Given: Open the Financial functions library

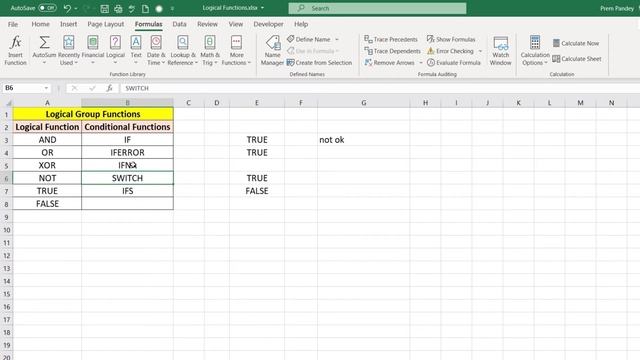Looking at the screenshot, I should [x=93, y=50].
